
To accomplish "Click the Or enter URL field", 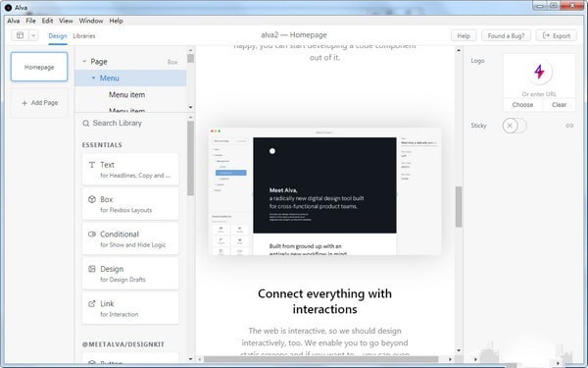I will point(539,94).
